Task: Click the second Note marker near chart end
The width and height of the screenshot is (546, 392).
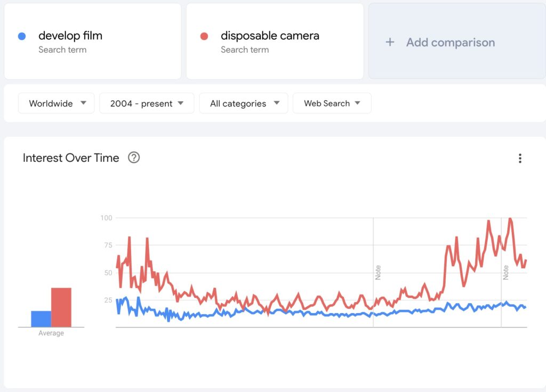Action: [505, 272]
